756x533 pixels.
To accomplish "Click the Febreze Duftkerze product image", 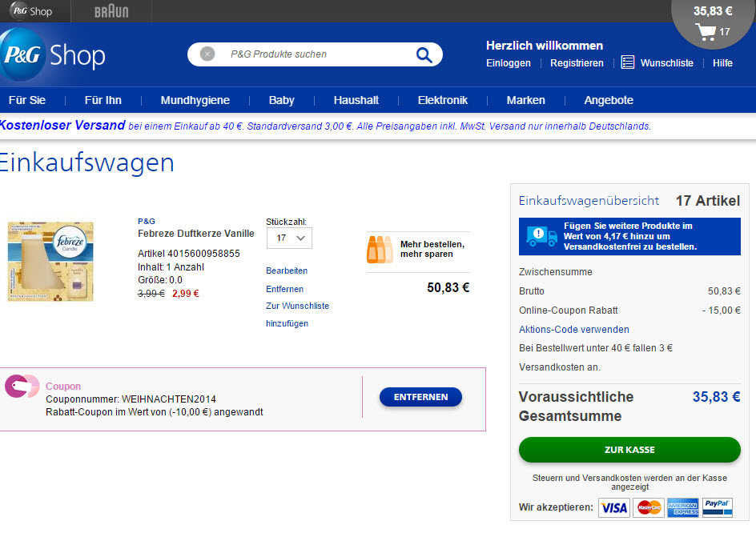I will [x=50, y=261].
